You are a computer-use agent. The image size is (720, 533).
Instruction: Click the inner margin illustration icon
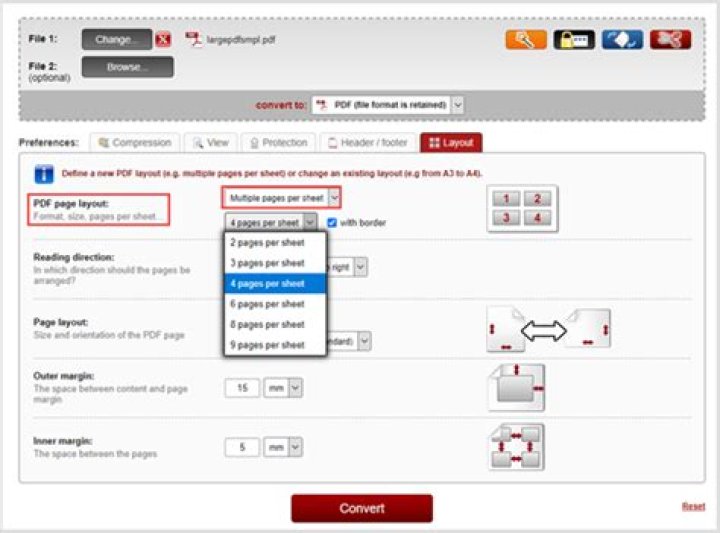(517, 447)
